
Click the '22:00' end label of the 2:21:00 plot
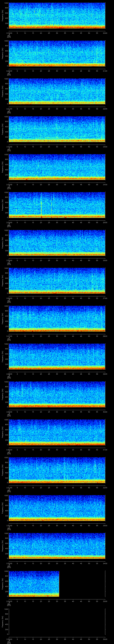click(x=105, y=109)
